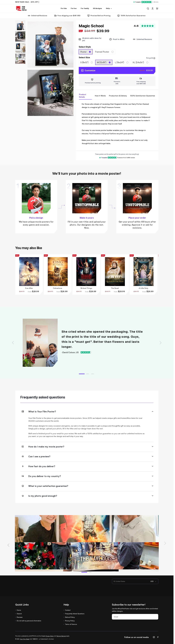Click the purple Customize button
The image size is (175, 644).
tap(117, 70)
